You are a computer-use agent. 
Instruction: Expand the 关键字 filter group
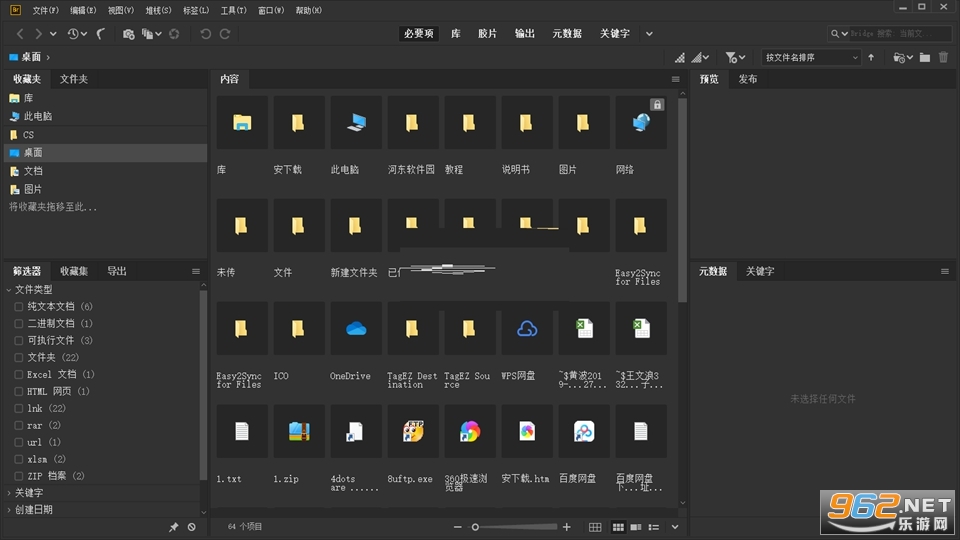9,493
